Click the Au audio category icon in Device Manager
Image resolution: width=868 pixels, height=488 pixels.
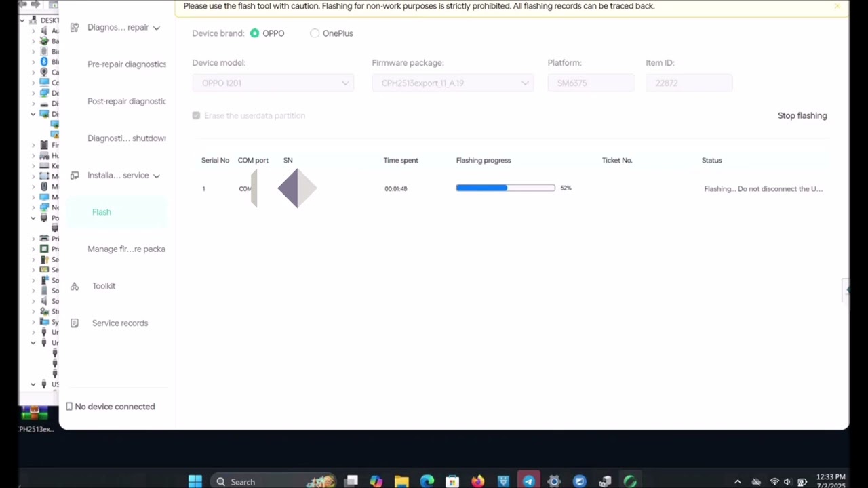[44, 30]
